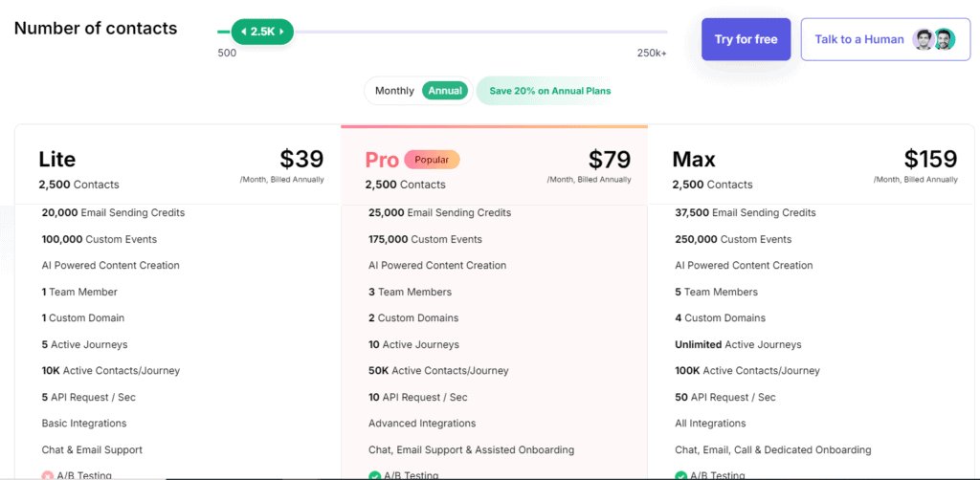Image resolution: width=980 pixels, height=480 pixels.
Task: Click the slider's right arrow on 2.5K handle
Action: (x=282, y=32)
